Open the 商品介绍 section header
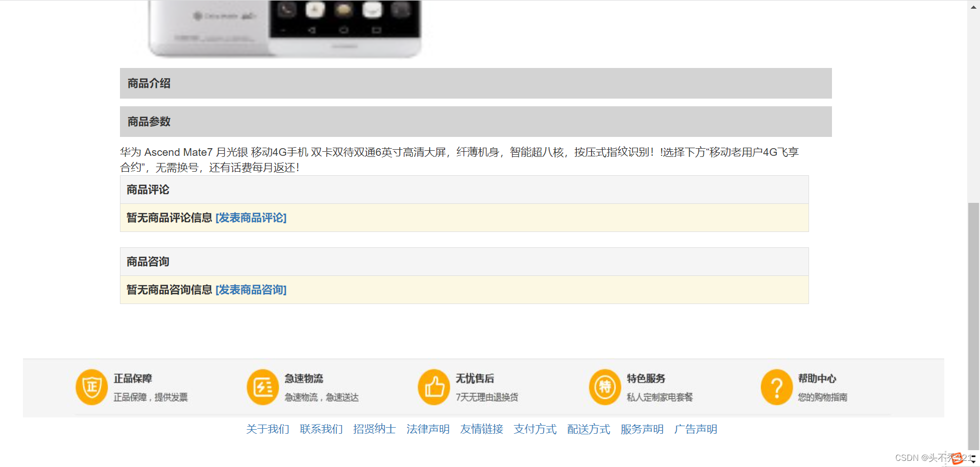The height and width of the screenshot is (467, 980). coord(476,83)
